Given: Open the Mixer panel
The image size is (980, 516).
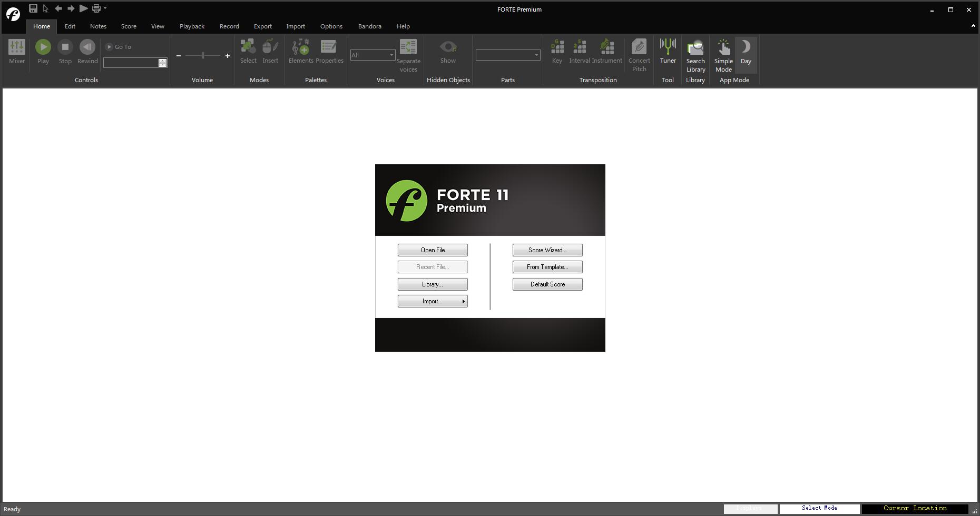Looking at the screenshot, I should tap(17, 52).
